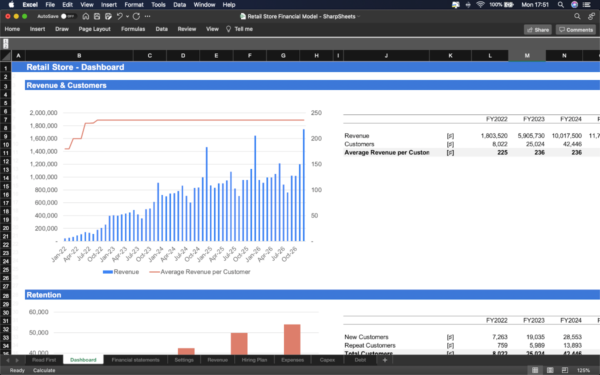Add a new sheet with plus button

[x=385, y=360]
